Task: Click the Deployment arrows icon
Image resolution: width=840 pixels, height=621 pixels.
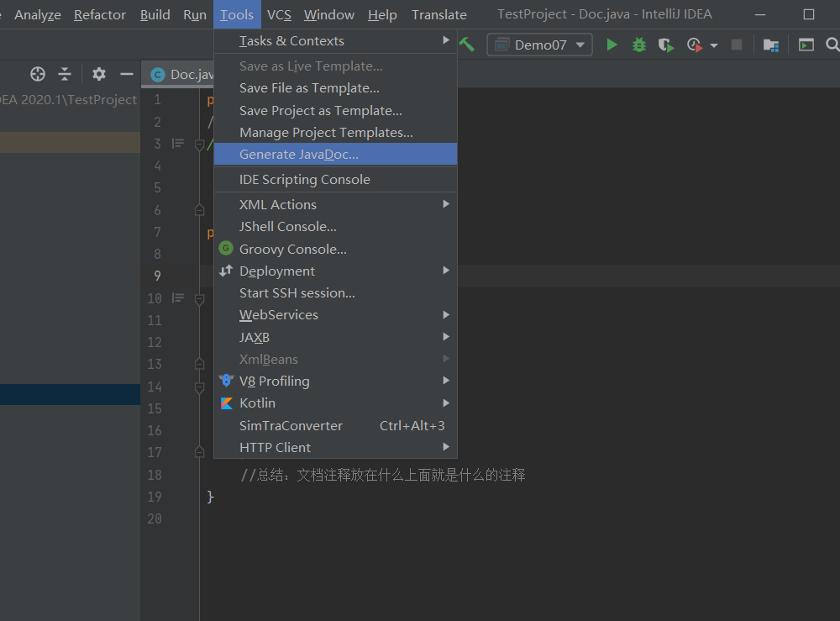Action: tap(226, 271)
